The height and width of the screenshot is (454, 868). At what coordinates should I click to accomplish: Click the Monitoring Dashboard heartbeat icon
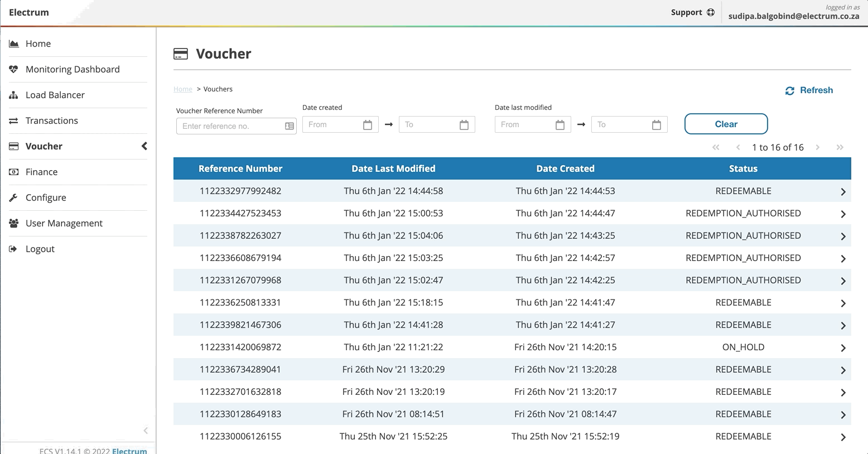14,69
